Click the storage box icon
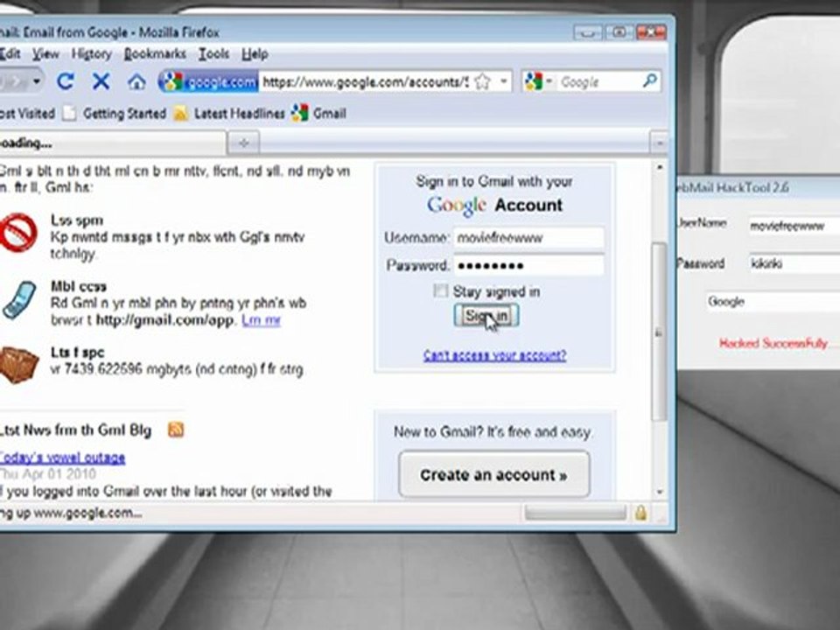The width and height of the screenshot is (840, 630). pyautogui.click(x=19, y=365)
